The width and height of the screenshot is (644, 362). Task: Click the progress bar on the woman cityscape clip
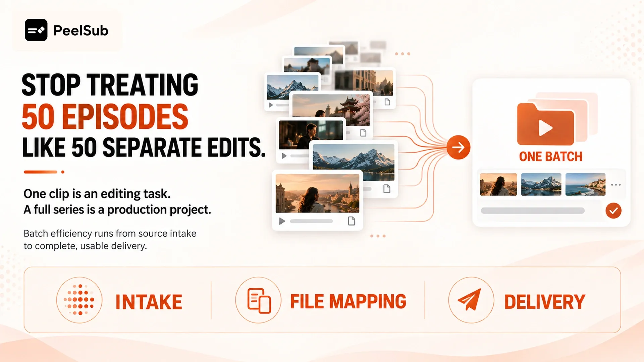pyautogui.click(x=311, y=221)
